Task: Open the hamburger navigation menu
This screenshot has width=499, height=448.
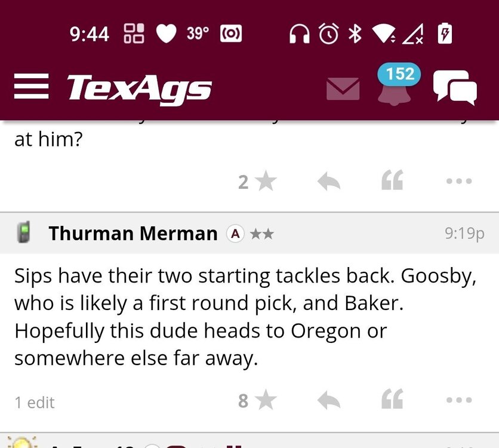Action: click(31, 88)
